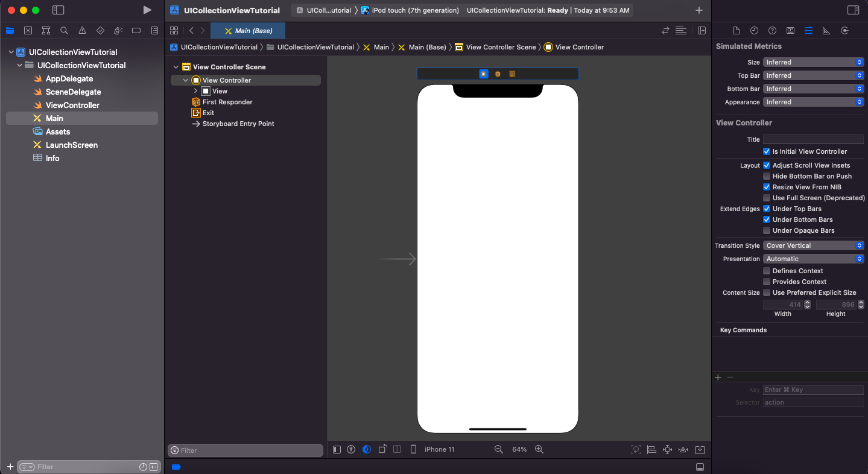
Task: Select the Main (Base) editor tab
Action: 248,31
